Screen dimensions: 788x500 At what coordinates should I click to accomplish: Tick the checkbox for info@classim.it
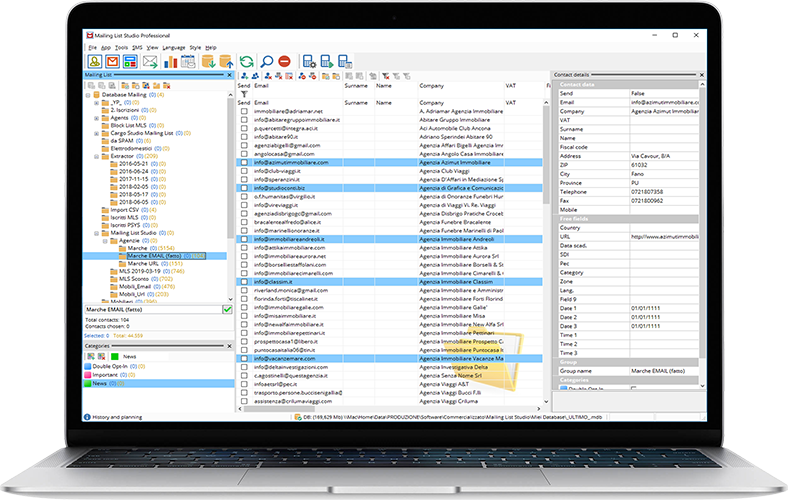[x=244, y=282]
